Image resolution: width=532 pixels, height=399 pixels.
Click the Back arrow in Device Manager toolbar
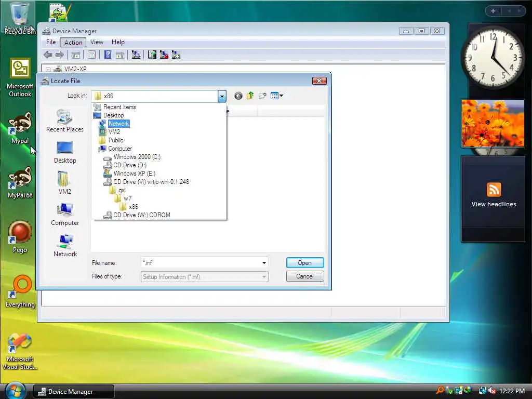tap(48, 55)
